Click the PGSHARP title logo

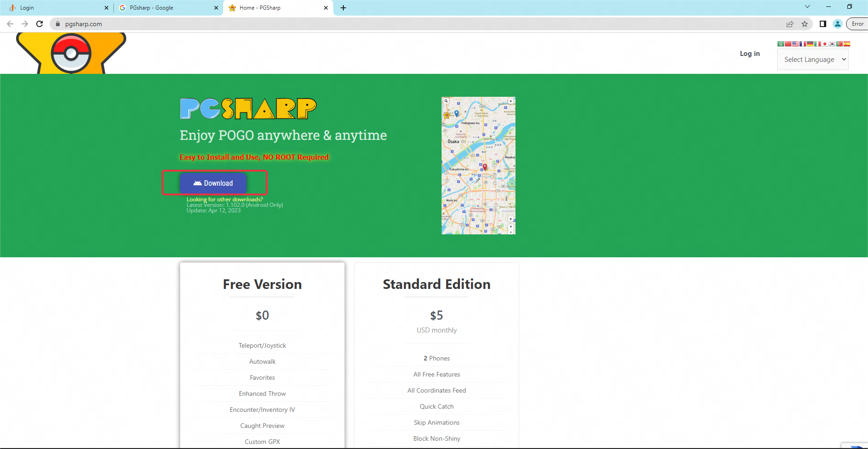tap(248, 109)
